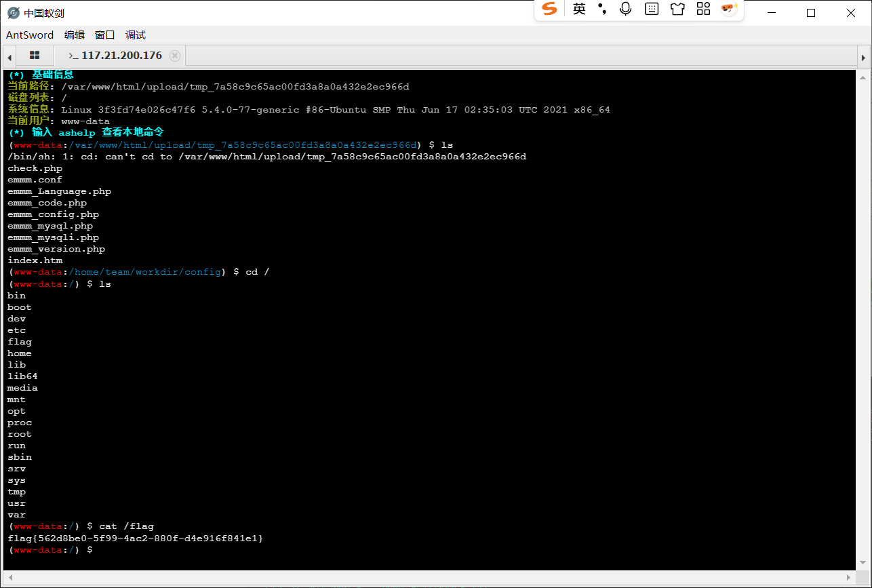
Task: Click the "can't cd to" error line
Action: tap(267, 157)
